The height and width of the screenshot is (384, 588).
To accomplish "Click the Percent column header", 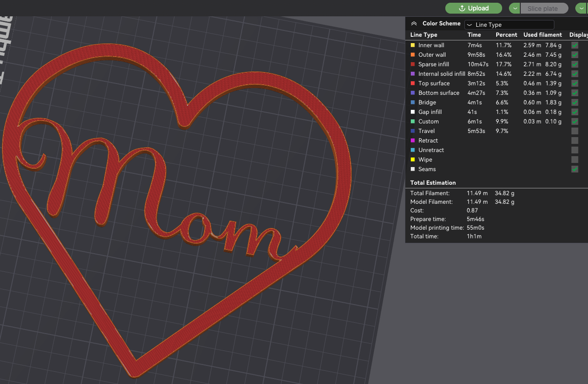I will pos(506,35).
